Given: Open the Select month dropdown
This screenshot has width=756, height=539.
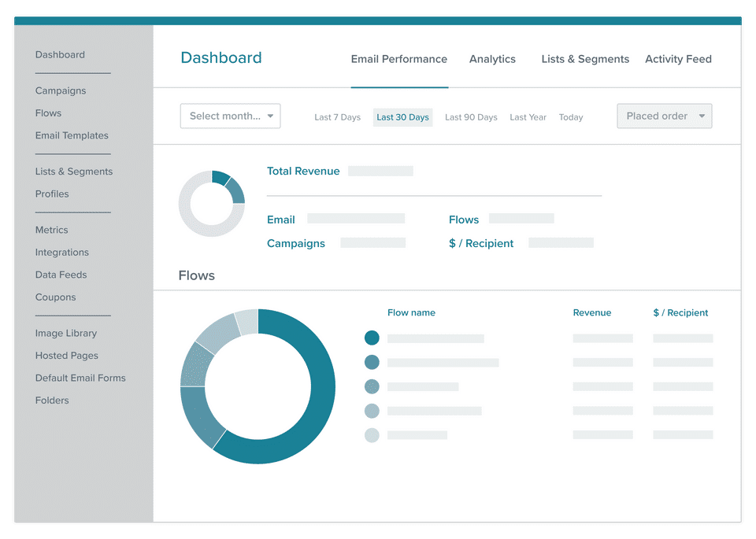Looking at the screenshot, I should click(231, 116).
